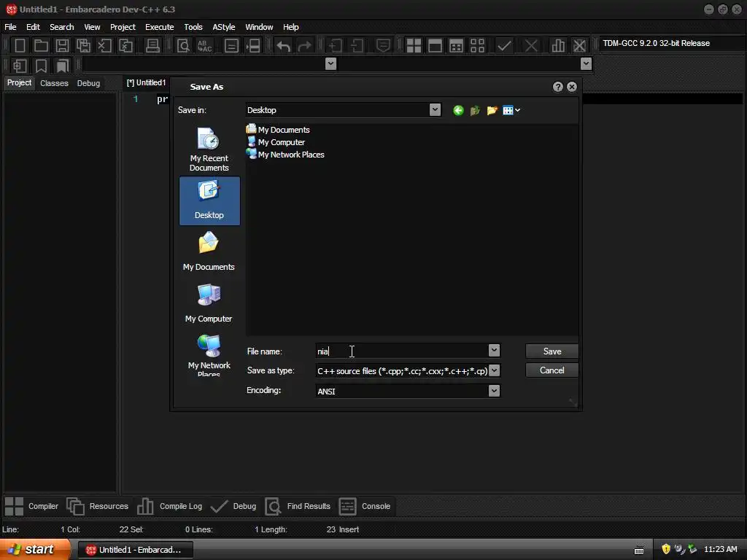
Task: Click the Toggle Bookmark toolbar icon
Action: 42,66
